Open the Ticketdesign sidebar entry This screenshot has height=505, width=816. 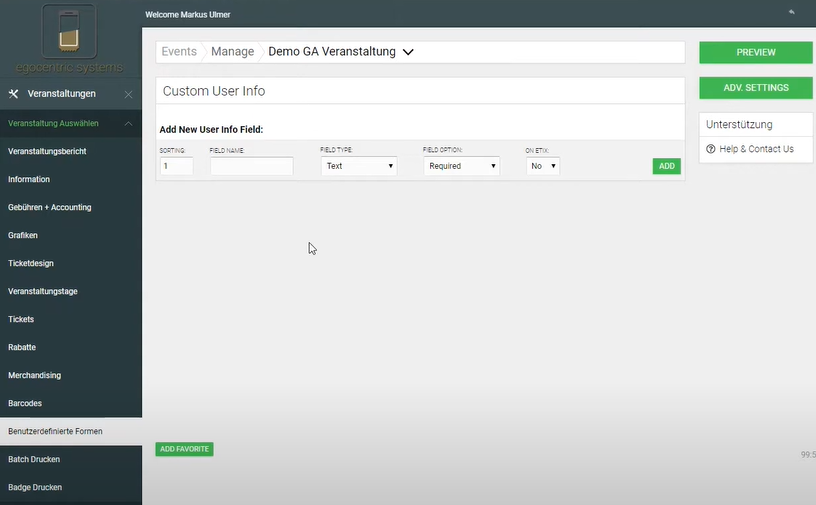pyautogui.click(x=31, y=263)
